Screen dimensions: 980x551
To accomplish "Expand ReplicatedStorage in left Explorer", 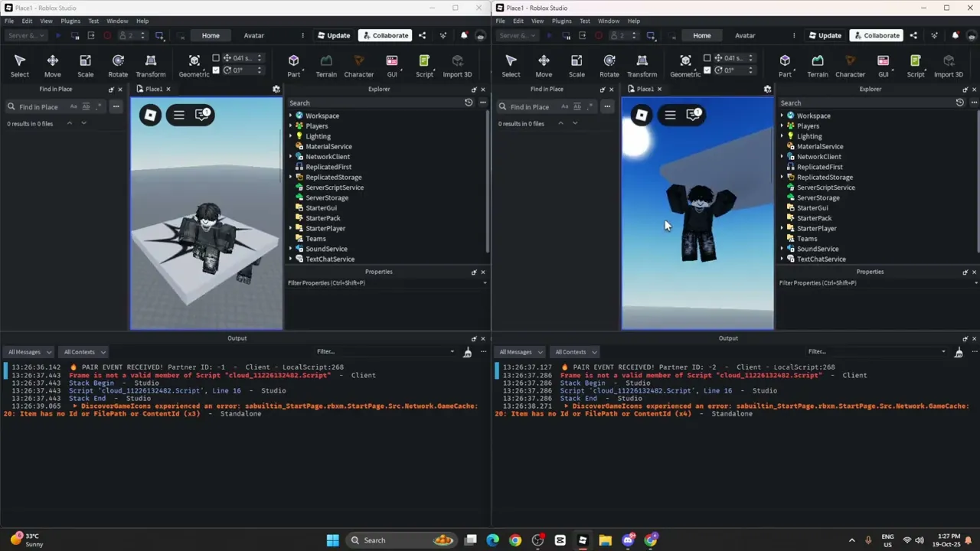I will (x=291, y=178).
